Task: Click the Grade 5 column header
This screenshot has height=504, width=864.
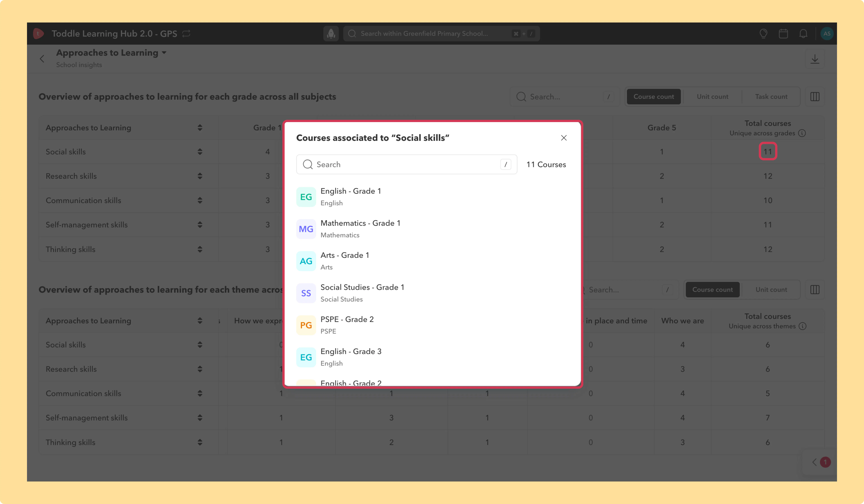Action: tap(662, 128)
